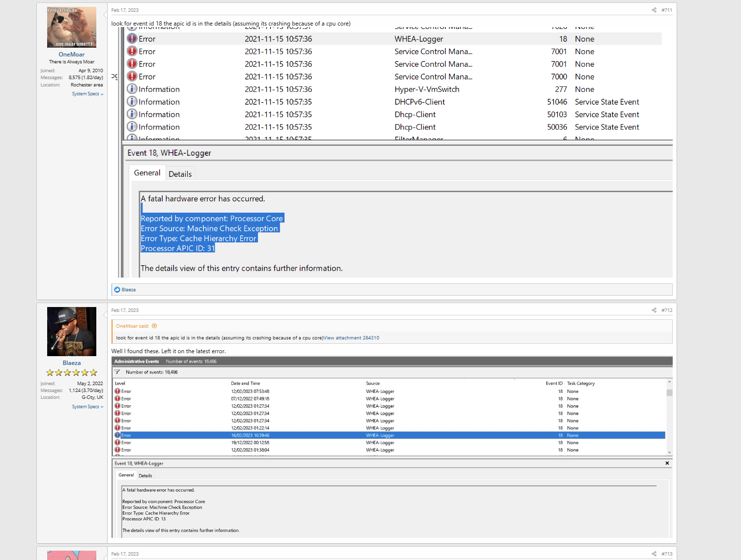Image resolution: width=741 pixels, height=560 pixels.
Task: Open 'View attachment 284310' link
Action: (x=351, y=338)
